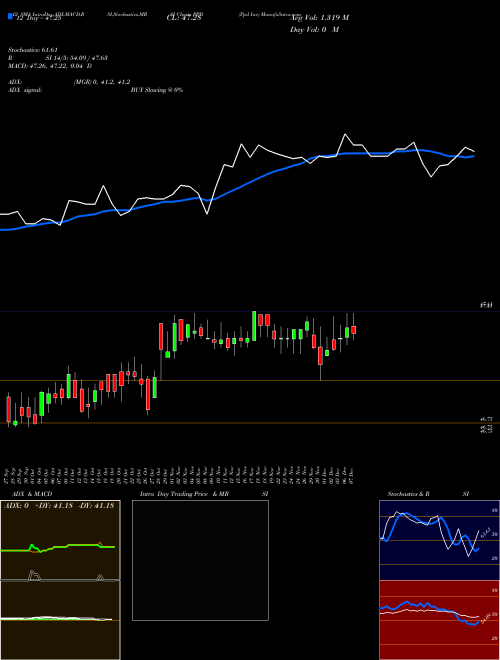Click the '(MGR) 0, 41.2, 41.2' ADX values
The height and width of the screenshot is (660, 500).
[x=101, y=82]
